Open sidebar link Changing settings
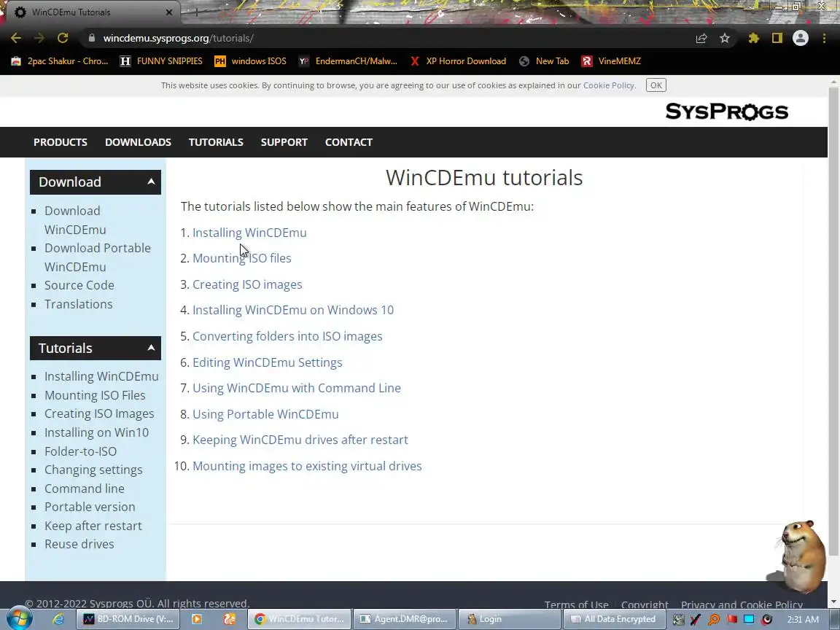Viewport: 840px width, 630px height. coord(93,470)
